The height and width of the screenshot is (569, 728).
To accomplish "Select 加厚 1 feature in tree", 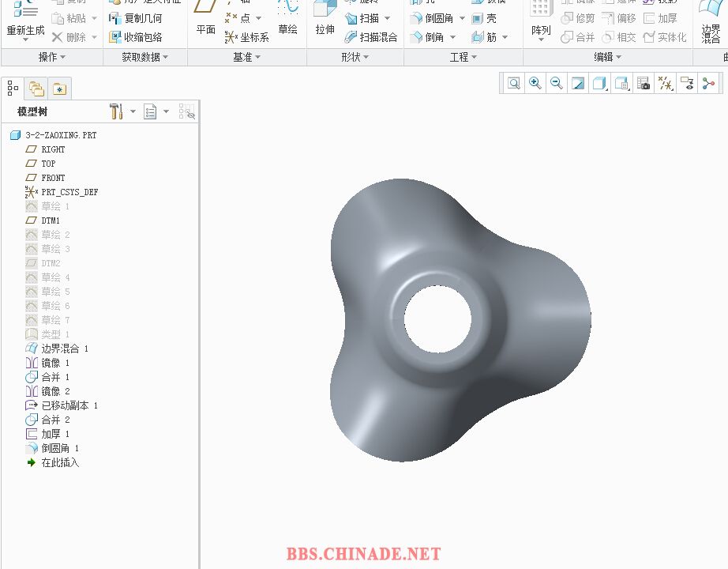I will tap(47, 434).
